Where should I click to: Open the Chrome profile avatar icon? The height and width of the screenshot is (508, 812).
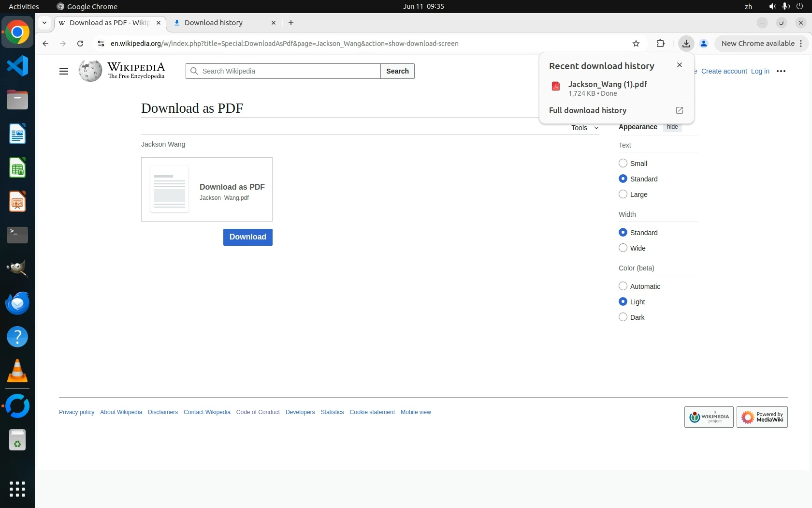(x=704, y=44)
